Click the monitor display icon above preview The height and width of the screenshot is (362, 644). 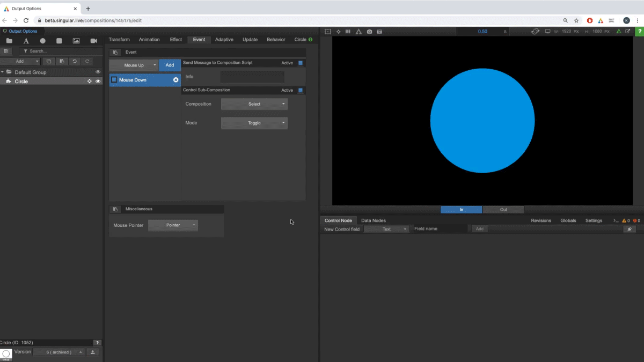coord(548,32)
